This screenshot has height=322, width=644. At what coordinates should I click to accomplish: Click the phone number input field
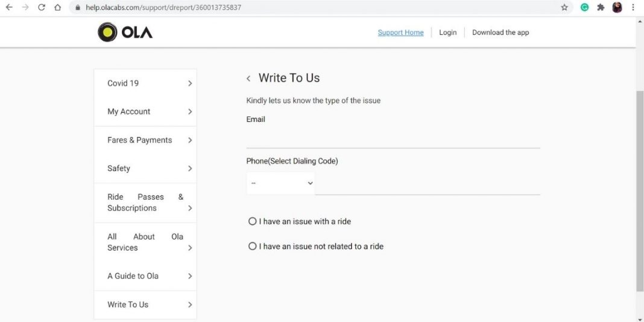tap(428, 185)
